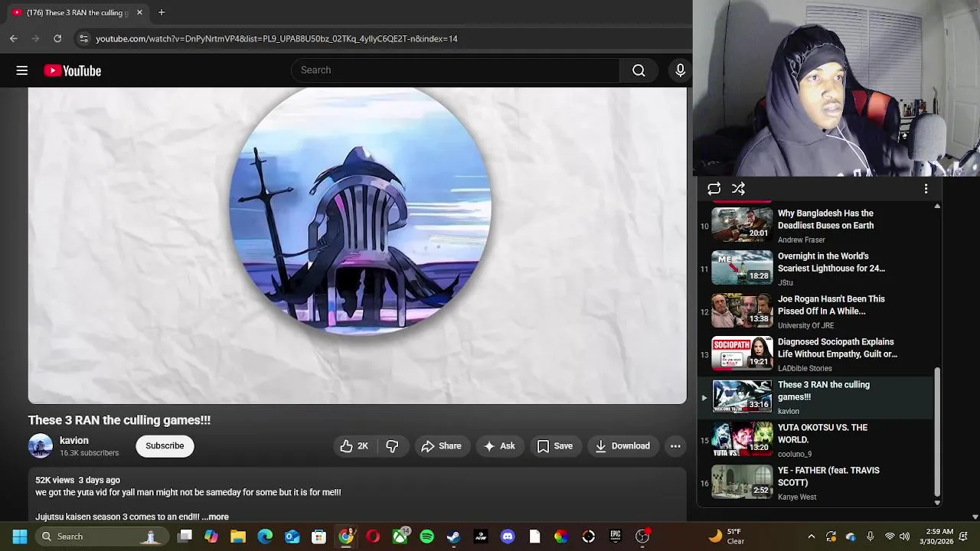Image resolution: width=980 pixels, height=551 pixels.
Task: Click the taskbar Search box
Action: click(103, 536)
